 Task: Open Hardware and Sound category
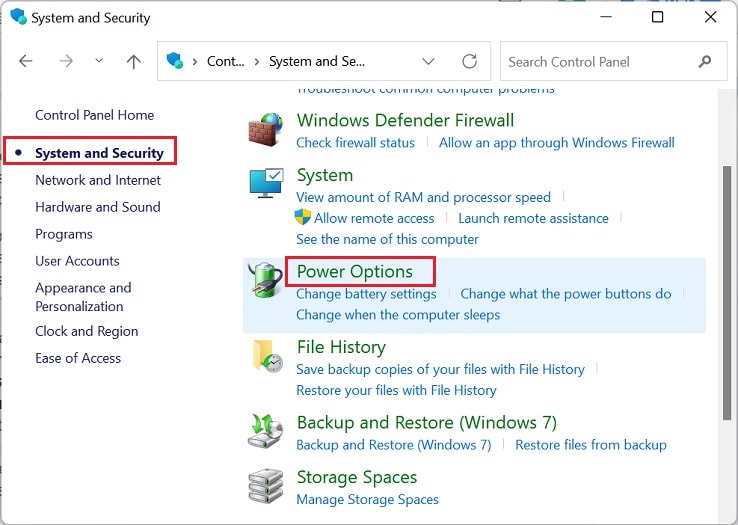[x=98, y=207]
